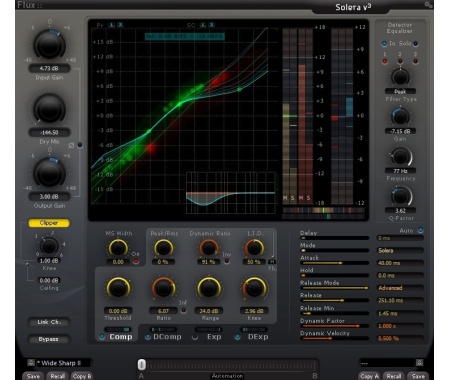This screenshot has width=450, height=380.
Task: Switch to the DExp section
Action: coord(258,337)
